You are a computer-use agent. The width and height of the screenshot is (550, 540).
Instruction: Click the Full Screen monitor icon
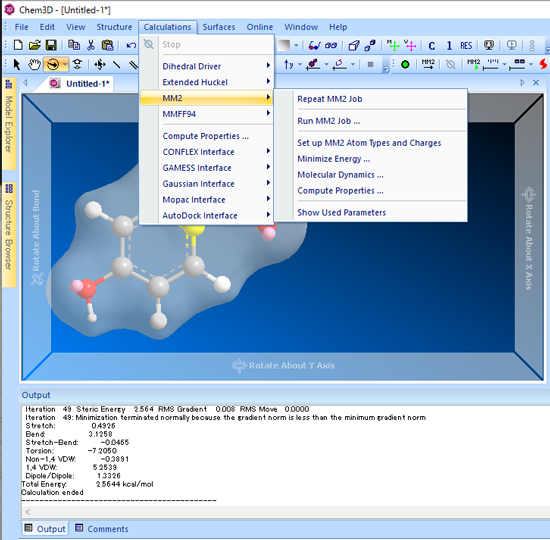(489, 45)
